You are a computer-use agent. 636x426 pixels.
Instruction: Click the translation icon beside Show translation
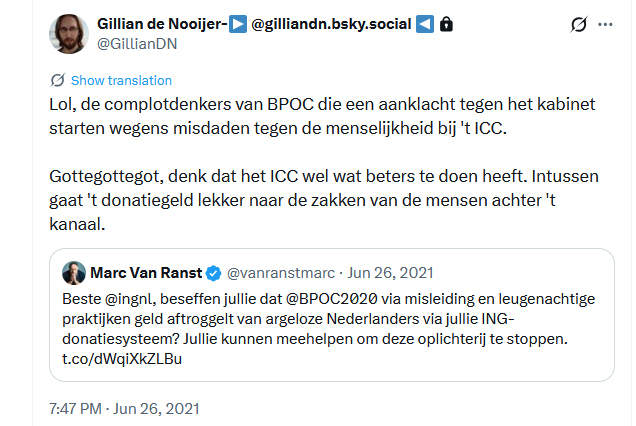click(x=57, y=80)
